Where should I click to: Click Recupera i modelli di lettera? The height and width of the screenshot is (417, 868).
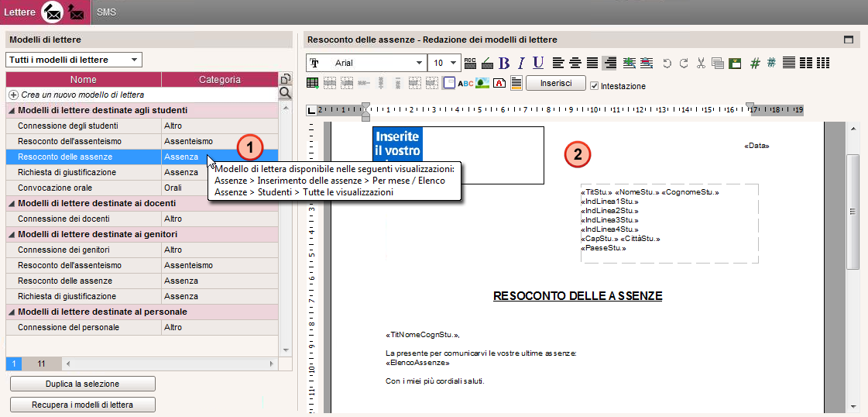pos(83,405)
